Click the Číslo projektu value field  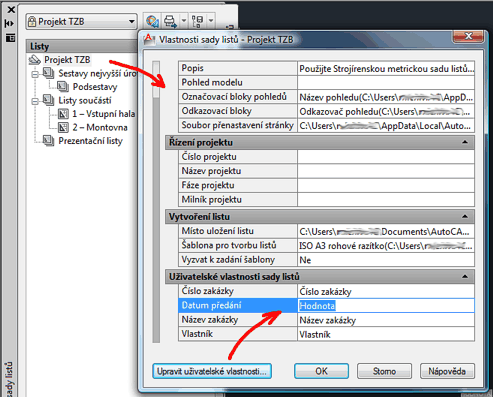[x=386, y=157]
